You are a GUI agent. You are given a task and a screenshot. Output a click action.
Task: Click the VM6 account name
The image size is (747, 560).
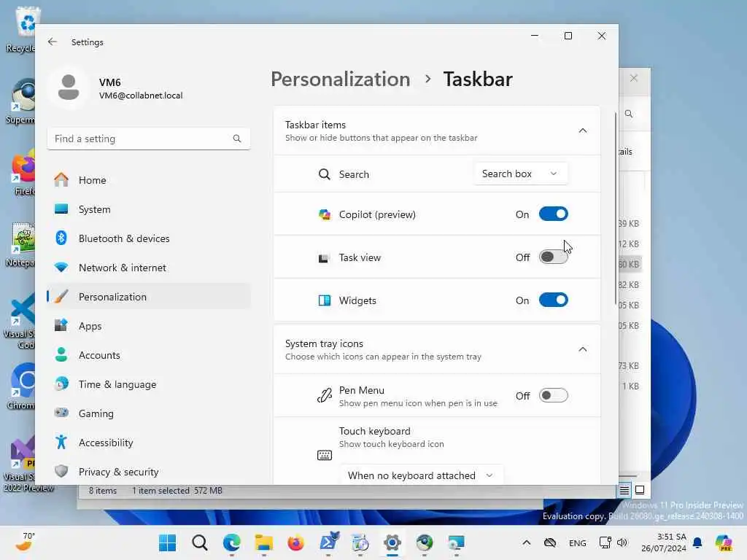click(109, 82)
